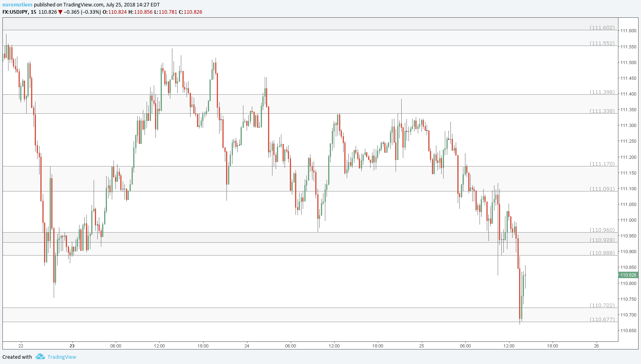
Task: Click the 111.500 price axis tick
Action: (628, 62)
